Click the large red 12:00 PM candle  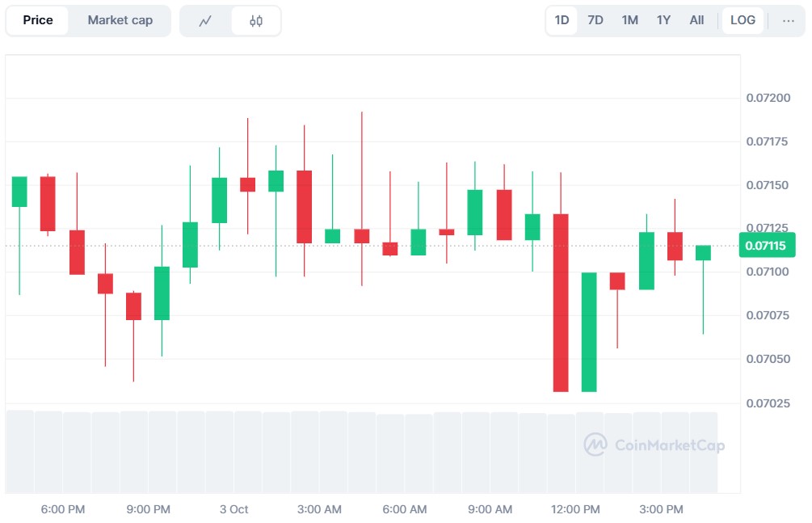[561, 302]
